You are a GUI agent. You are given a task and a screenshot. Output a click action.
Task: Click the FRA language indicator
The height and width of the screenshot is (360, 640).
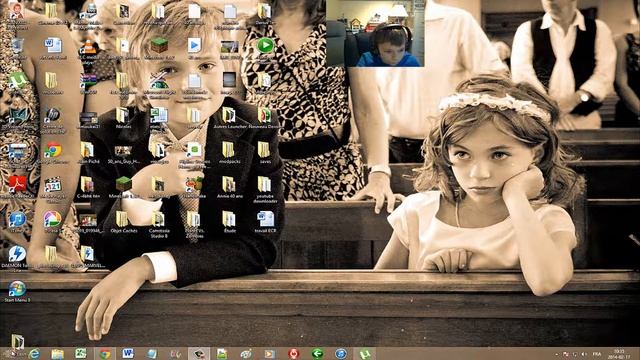click(597, 354)
